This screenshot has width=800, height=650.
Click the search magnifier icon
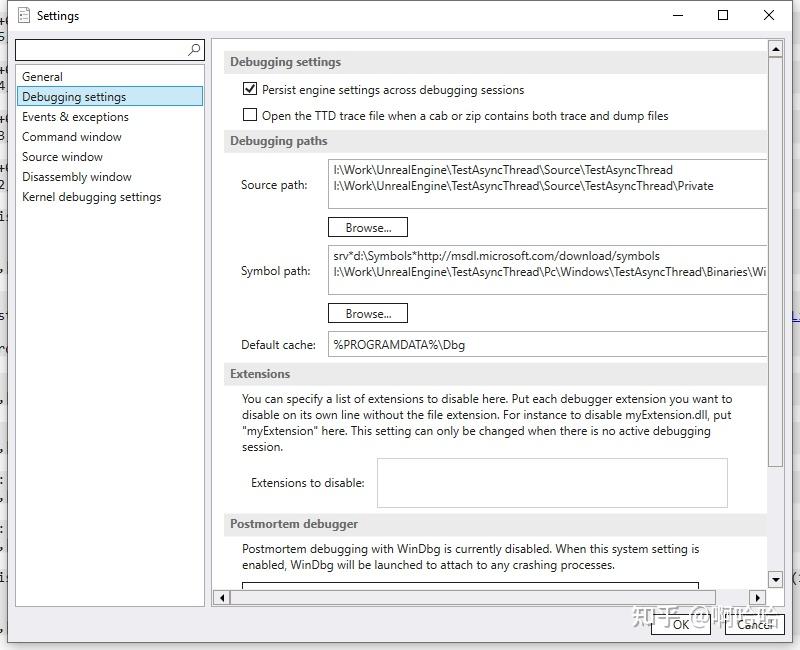pos(194,49)
